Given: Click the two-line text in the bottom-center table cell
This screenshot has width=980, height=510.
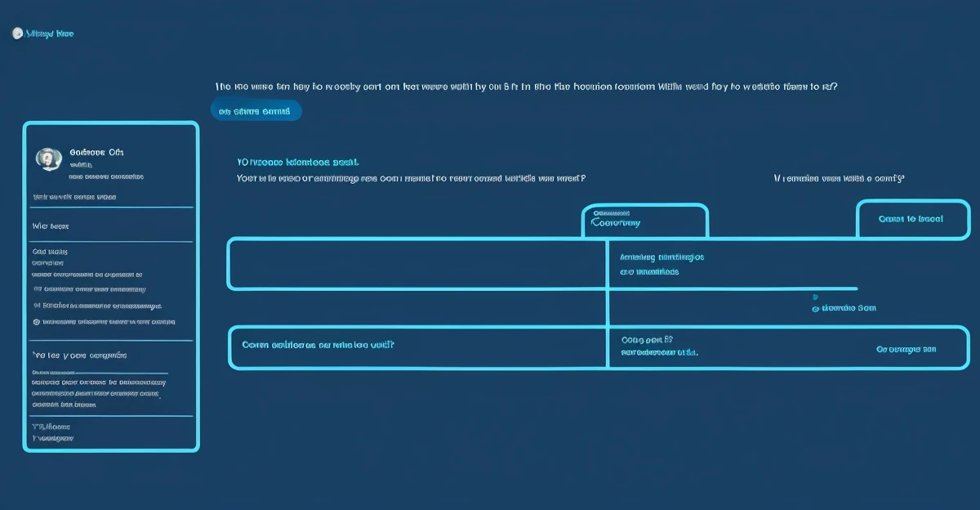Looking at the screenshot, I should (659, 346).
